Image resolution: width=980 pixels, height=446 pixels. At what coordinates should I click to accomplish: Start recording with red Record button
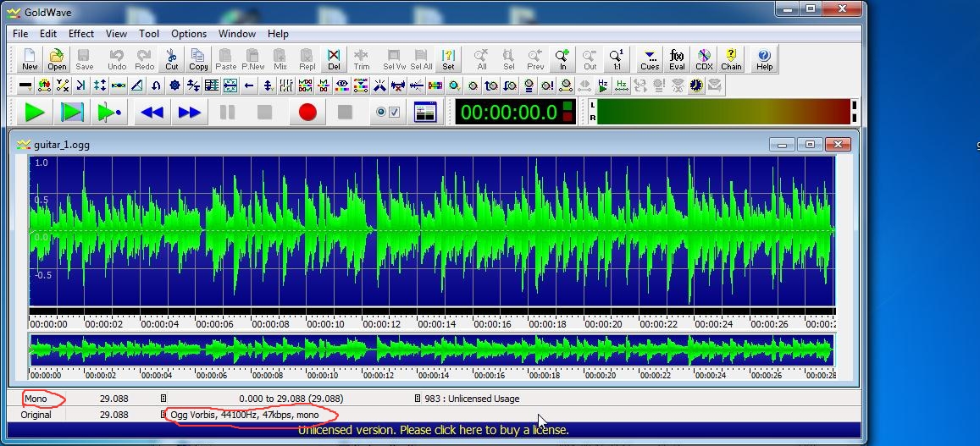tap(307, 113)
